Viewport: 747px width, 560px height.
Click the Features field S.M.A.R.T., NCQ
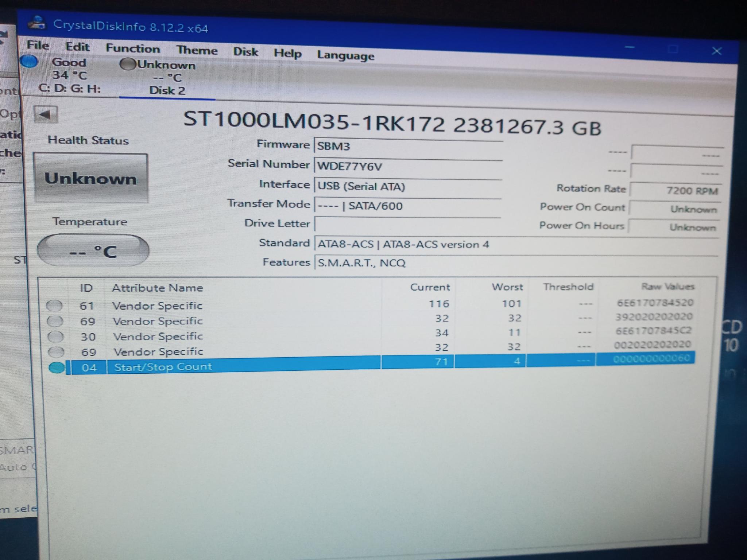tap(516, 263)
